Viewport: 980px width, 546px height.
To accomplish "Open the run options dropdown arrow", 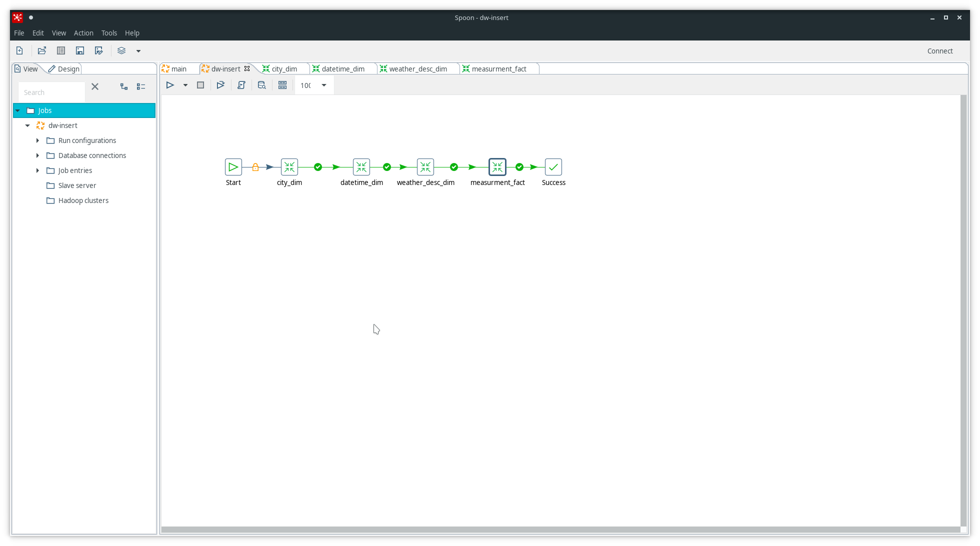I will click(185, 85).
